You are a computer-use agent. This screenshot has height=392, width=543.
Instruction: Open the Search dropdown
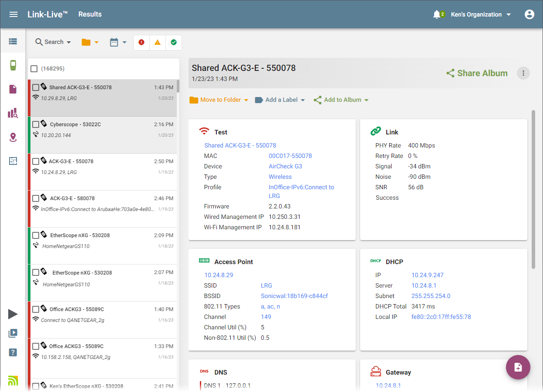click(x=53, y=42)
